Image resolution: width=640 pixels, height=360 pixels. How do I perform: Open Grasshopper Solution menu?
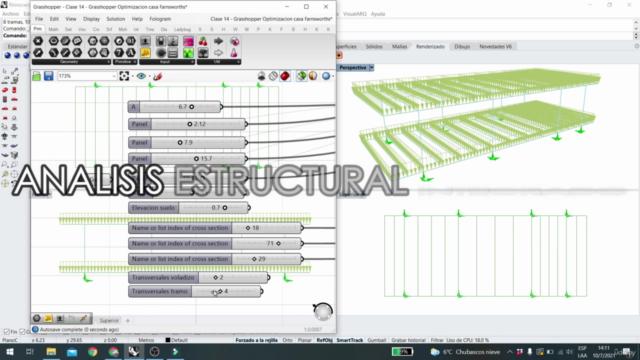[x=116, y=19]
